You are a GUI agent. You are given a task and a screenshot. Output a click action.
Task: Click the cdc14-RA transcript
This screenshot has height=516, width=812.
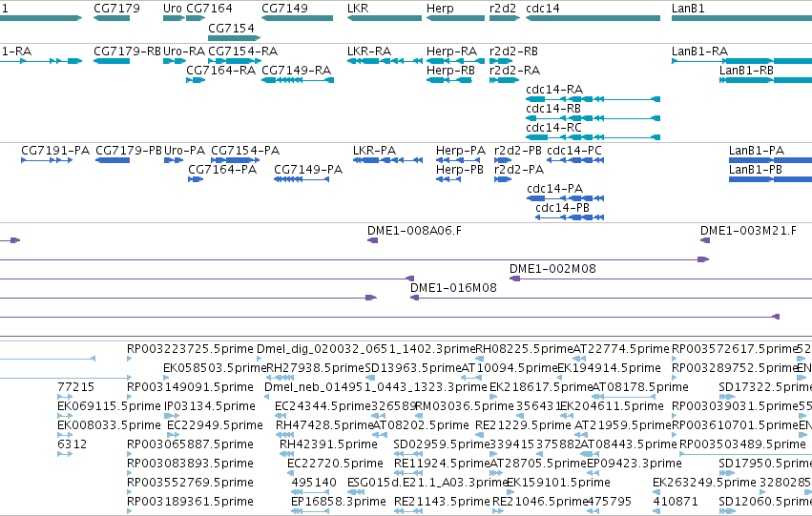click(593, 99)
